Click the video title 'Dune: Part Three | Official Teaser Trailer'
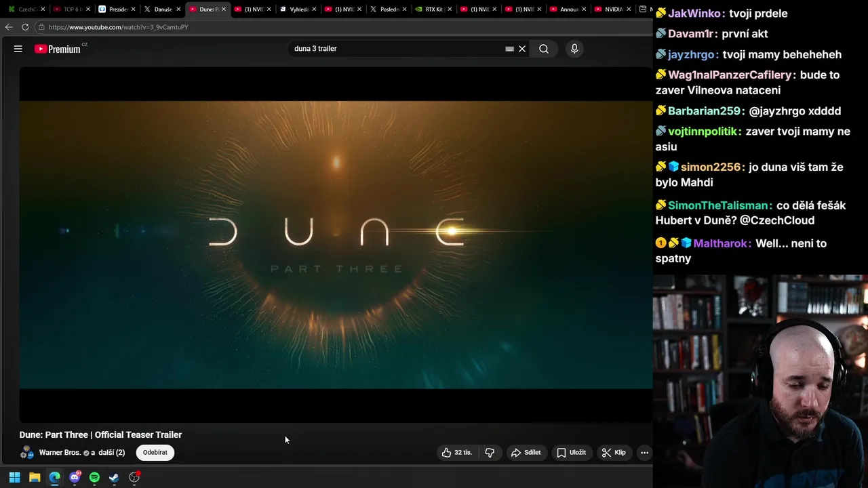The height and width of the screenshot is (488, 868). [100, 434]
